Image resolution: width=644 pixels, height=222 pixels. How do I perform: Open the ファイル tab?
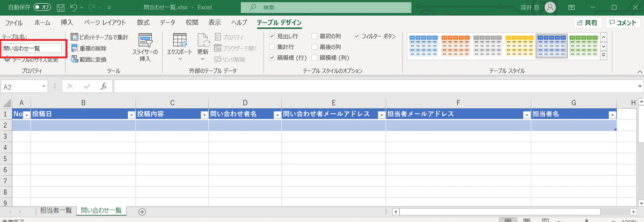click(x=14, y=23)
